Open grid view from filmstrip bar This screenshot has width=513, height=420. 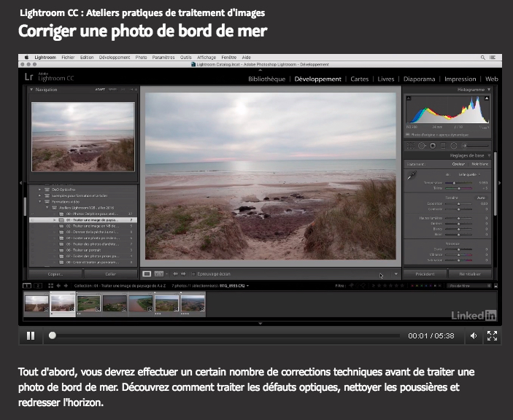click(50, 286)
